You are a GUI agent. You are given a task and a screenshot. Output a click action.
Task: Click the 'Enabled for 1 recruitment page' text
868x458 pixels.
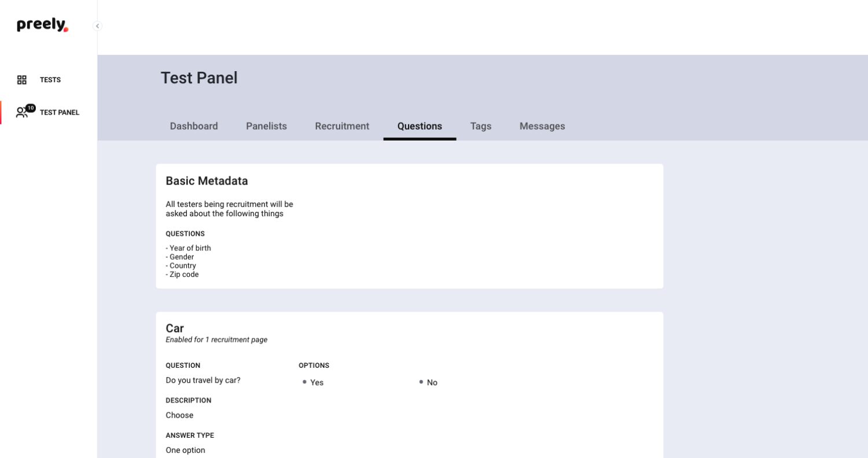point(216,340)
